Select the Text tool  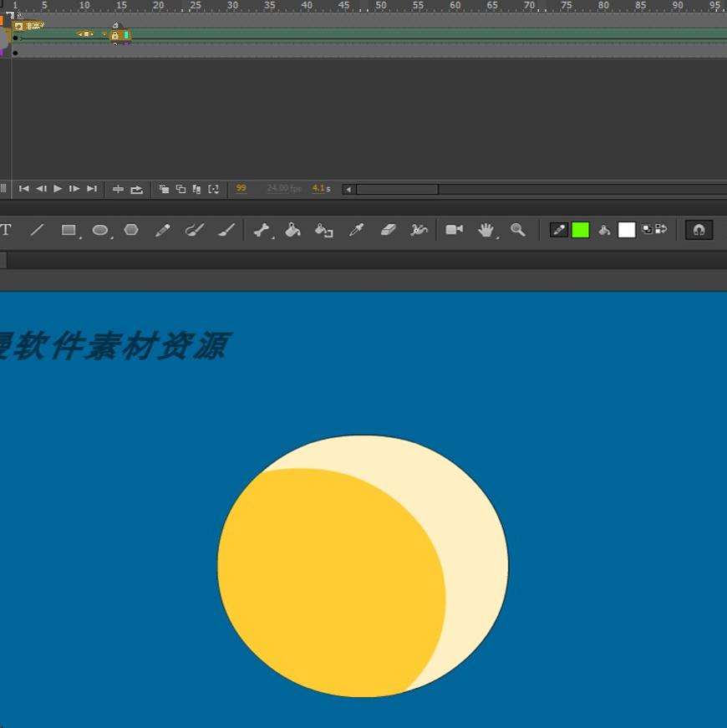(6, 230)
